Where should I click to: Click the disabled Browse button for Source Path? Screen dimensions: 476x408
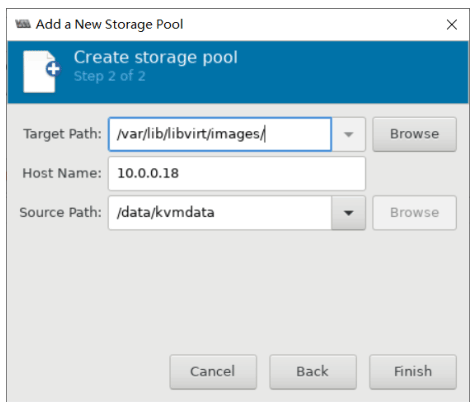tap(414, 213)
